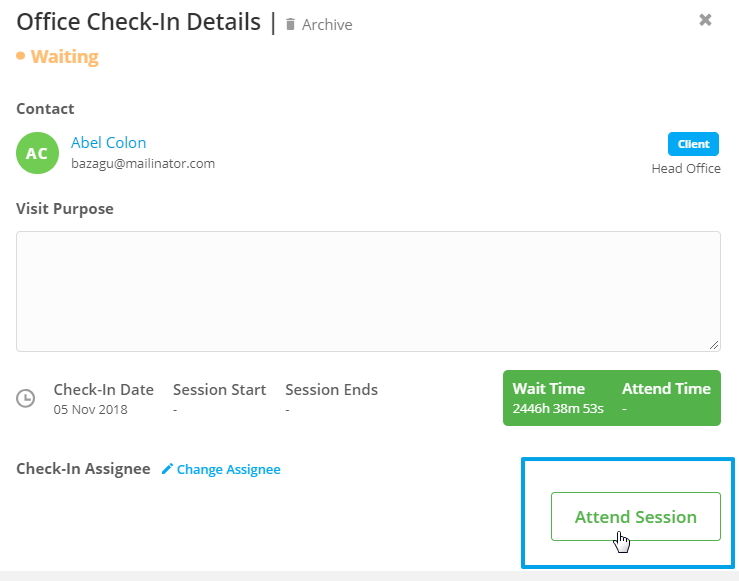The height and width of the screenshot is (581, 739).
Task: Click the 05 Nov 2018 check-in date
Action: [90, 409]
